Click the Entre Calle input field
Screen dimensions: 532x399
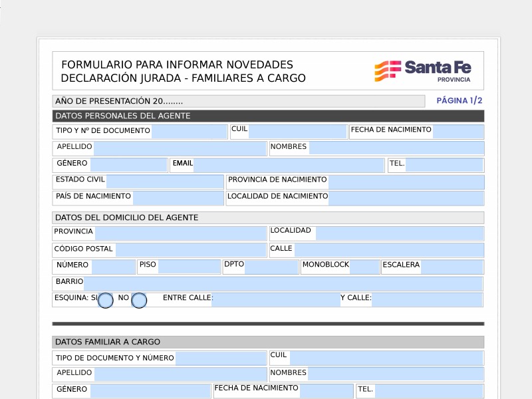coord(276,300)
